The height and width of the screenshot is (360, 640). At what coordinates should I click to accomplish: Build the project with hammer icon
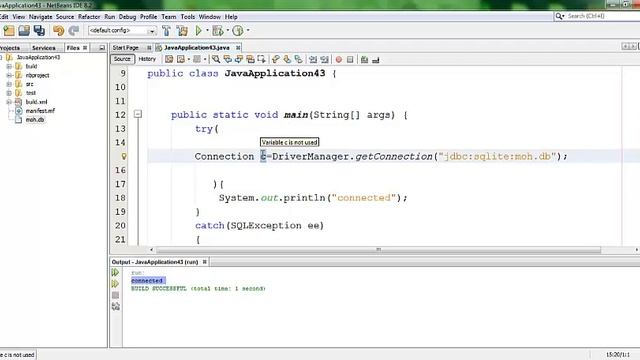[x=166, y=31]
